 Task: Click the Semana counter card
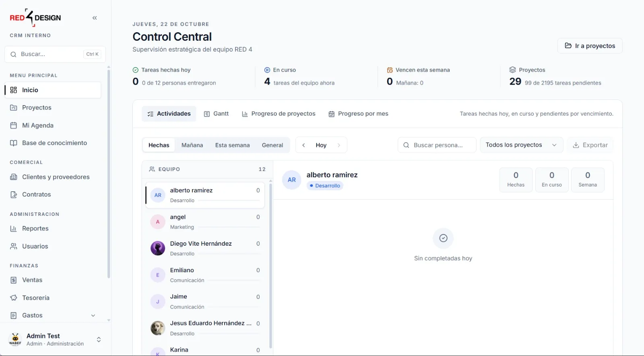tap(588, 180)
